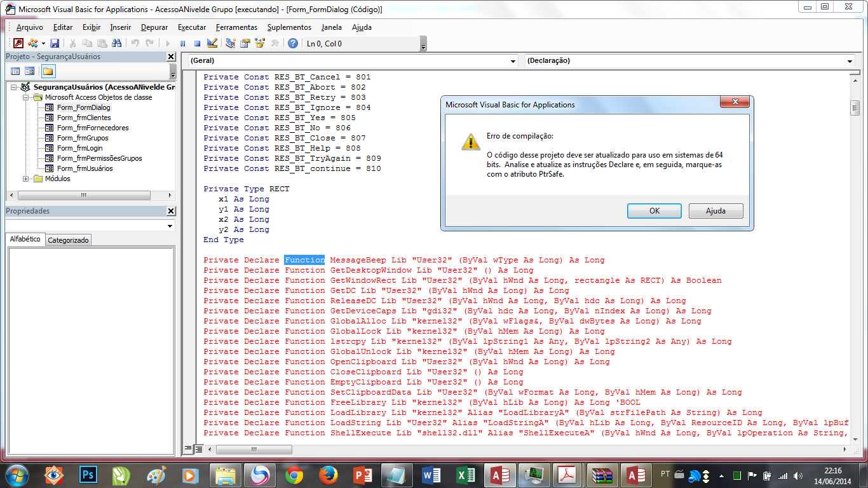Expand the Módulos folder
Screen dimensions: 868x488
26,179
